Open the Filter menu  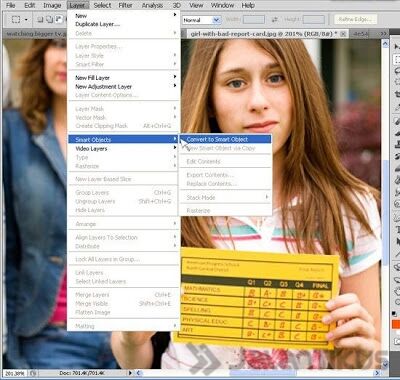coord(126,5)
